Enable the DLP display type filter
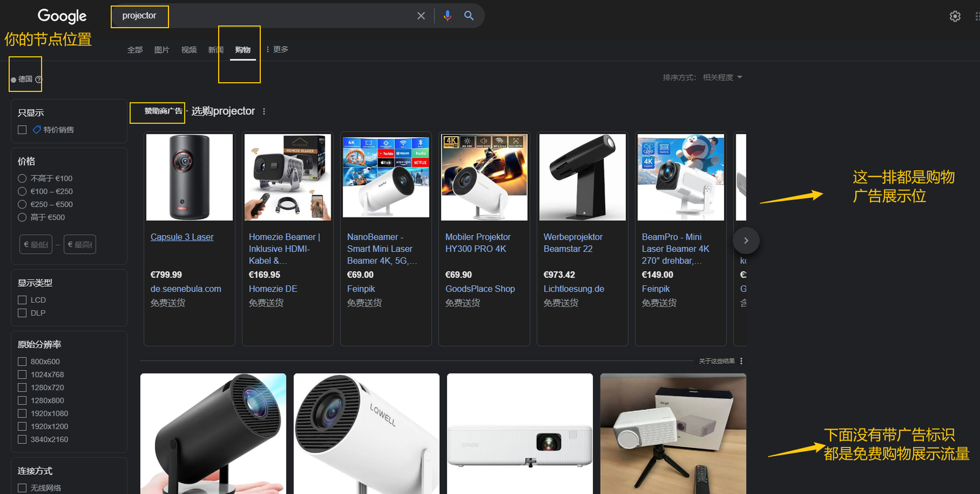The height and width of the screenshot is (494, 980). [22, 313]
